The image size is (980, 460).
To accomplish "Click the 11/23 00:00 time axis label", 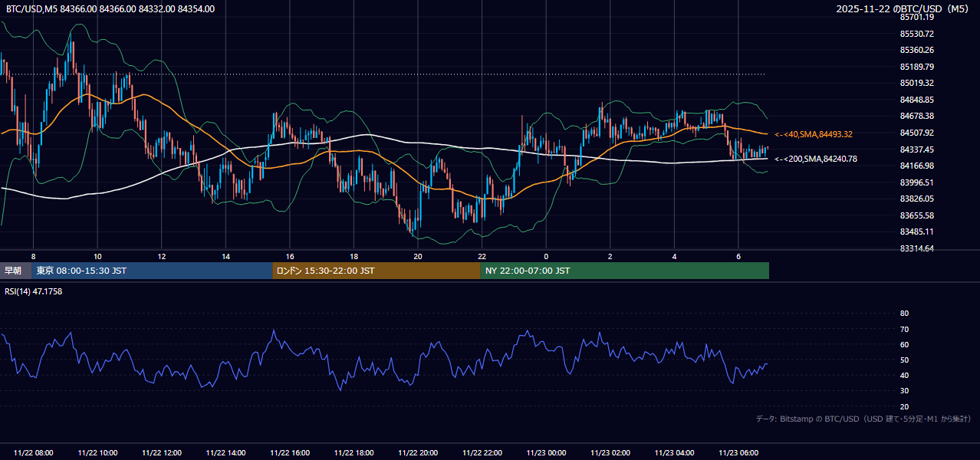I will click(x=546, y=453).
